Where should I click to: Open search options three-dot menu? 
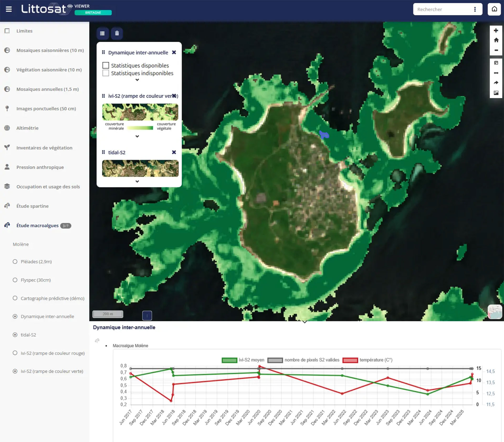[x=475, y=9]
